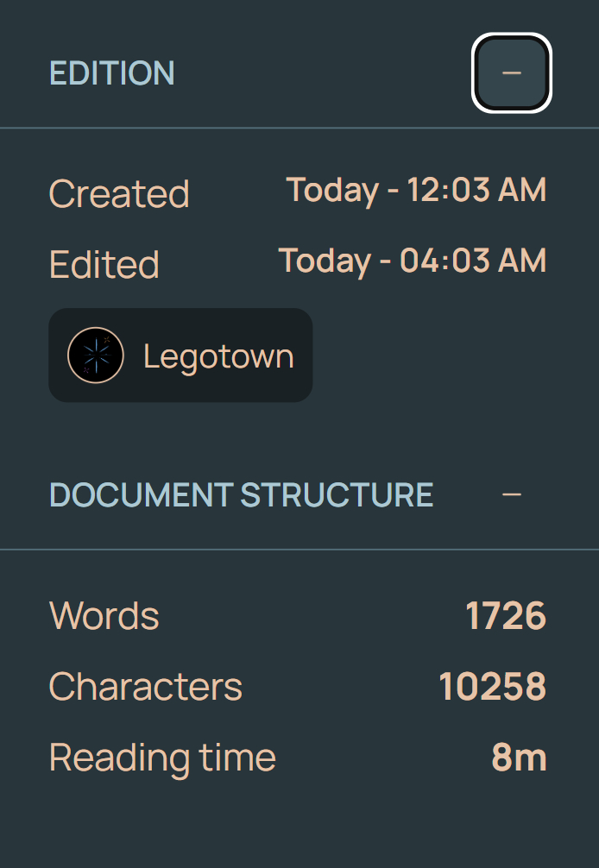Collapse the Document Structure section minus icon
This screenshot has width=599, height=868.
512,494
